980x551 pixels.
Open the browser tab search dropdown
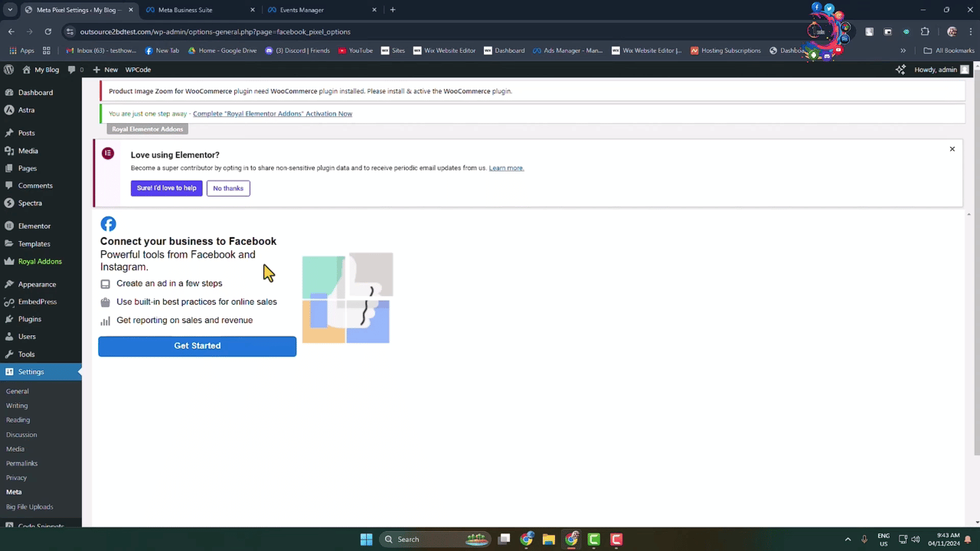[10, 10]
